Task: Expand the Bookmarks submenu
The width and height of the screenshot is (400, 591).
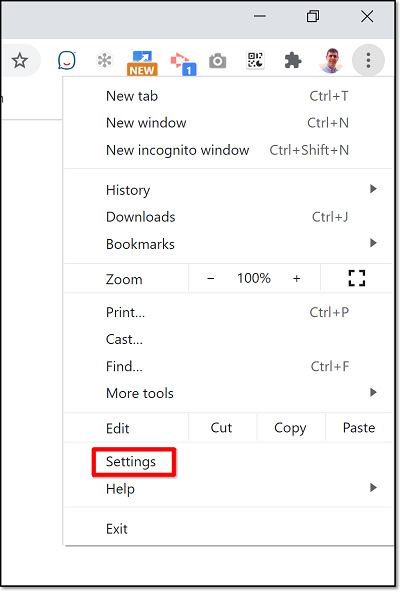Action: tap(228, 244)
